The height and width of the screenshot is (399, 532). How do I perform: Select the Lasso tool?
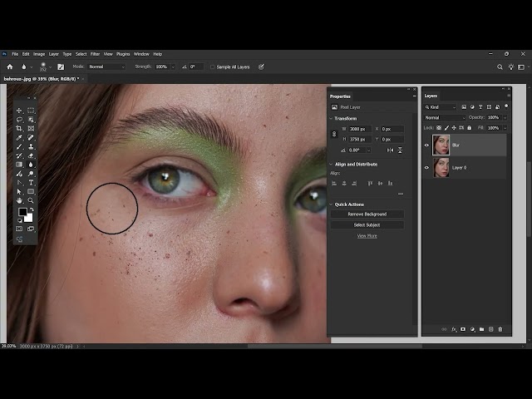19,120
